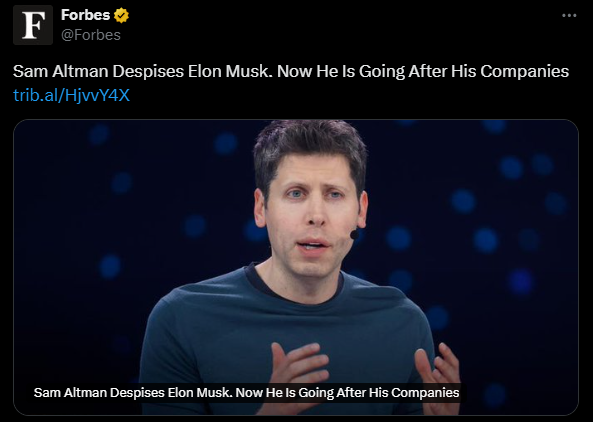Click the word "Companies" in the tweet headline
Viewport: 593px width, 422px height.
tap(525, 71)
